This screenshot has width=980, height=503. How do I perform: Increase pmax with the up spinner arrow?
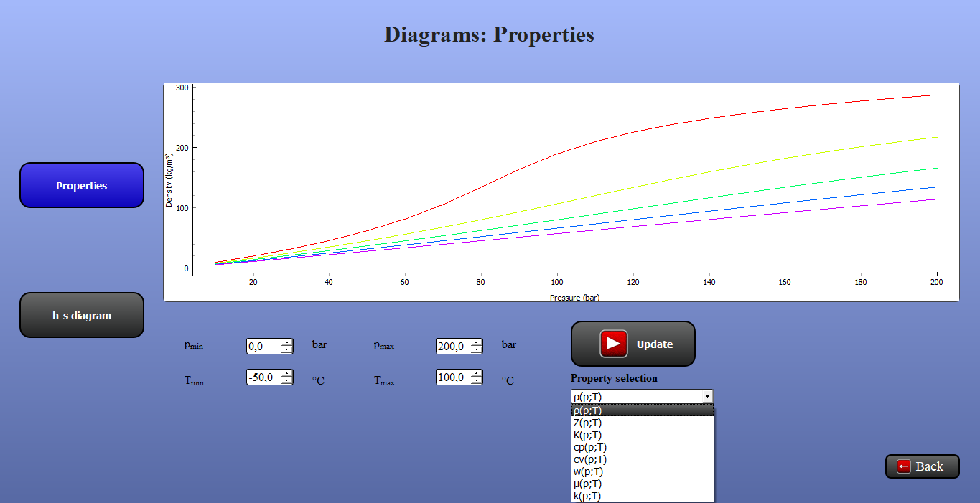477,342
